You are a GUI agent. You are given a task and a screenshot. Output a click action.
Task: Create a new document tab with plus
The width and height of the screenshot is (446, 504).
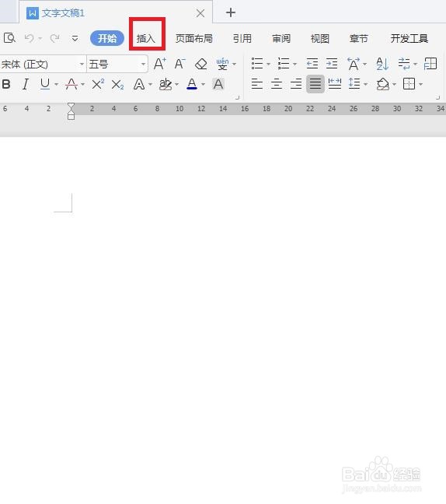tap(231, 12)
